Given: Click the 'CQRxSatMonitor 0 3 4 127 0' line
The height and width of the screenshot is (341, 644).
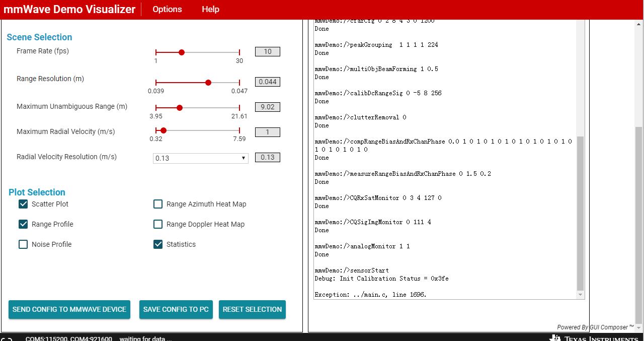Looking at the screenshot, I should pyautogui.click(x=378, y=198).
